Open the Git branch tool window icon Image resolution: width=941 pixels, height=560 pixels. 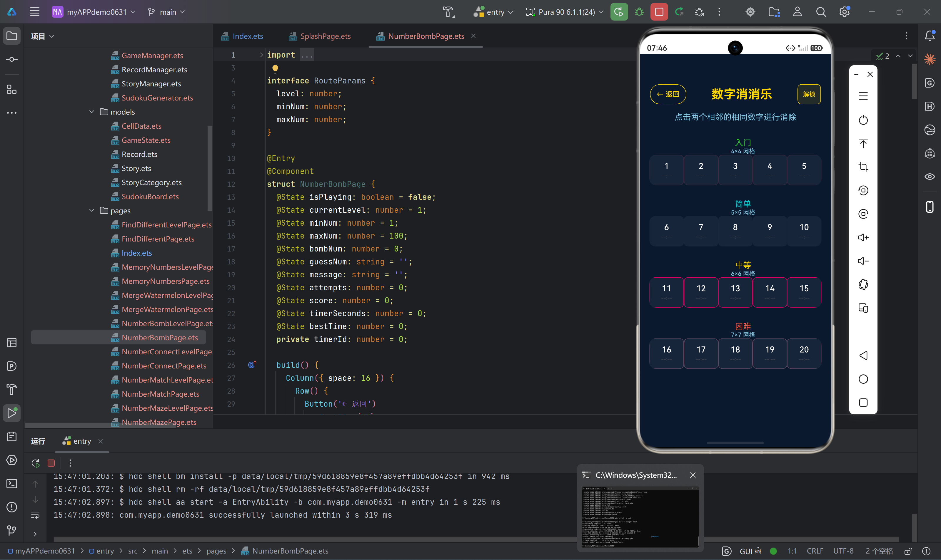[x=12, y=530]
